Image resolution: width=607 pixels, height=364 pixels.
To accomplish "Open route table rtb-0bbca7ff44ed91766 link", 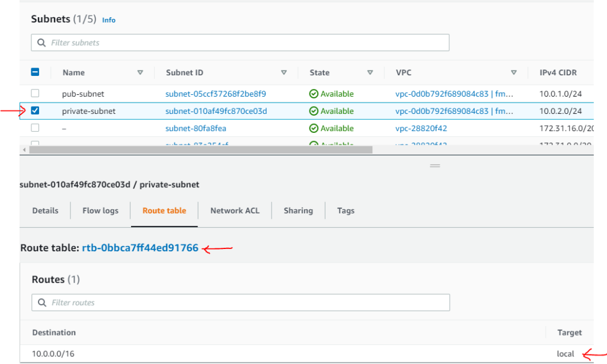I will (x=140, y=248).
